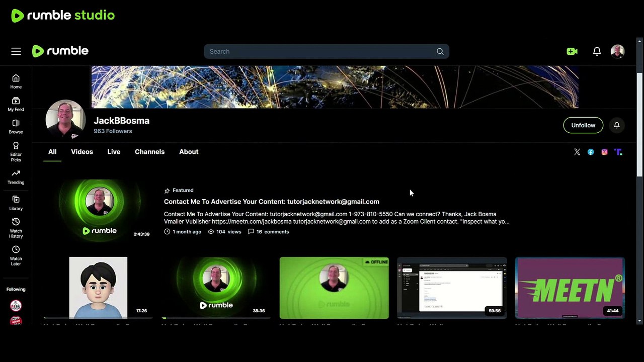Open Watch Later in sidebar
The width and height of the screenshot is (644, 362).
16,256
